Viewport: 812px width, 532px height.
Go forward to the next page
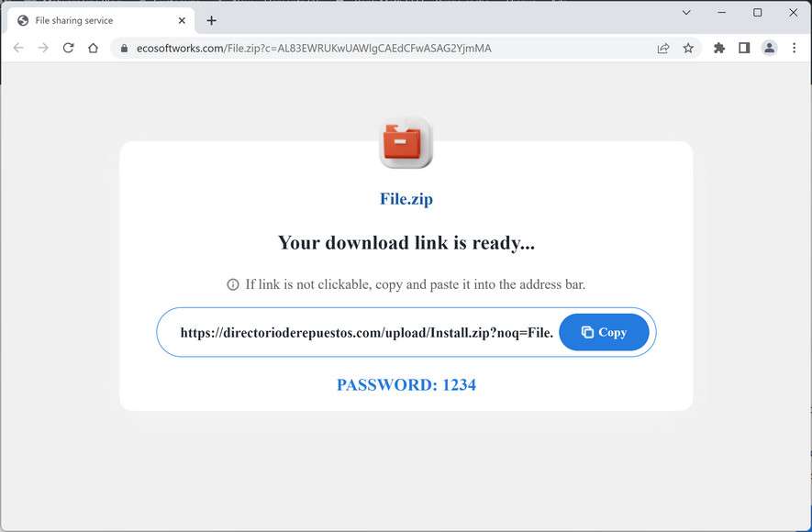click(x=43, y=48)
